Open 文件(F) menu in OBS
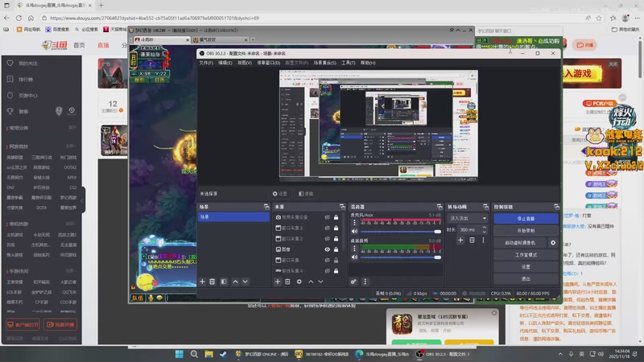The height and width of the screenshot is (362, 644). pyautogui.click(x=206, y=63)
